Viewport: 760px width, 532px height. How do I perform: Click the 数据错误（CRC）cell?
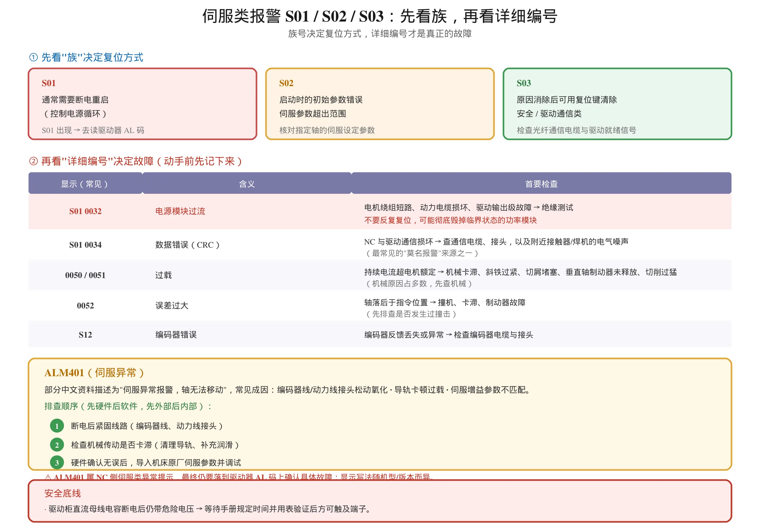pos(187,245)
